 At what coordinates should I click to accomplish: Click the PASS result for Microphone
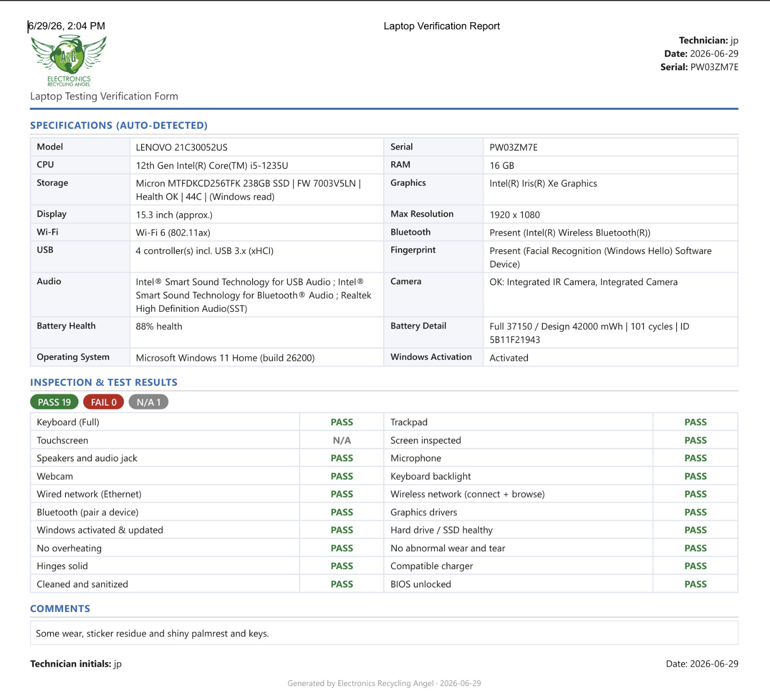pos(695,458)
